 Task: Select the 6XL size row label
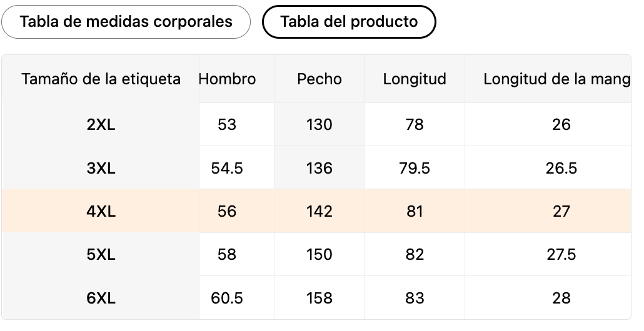coord(101,298)
